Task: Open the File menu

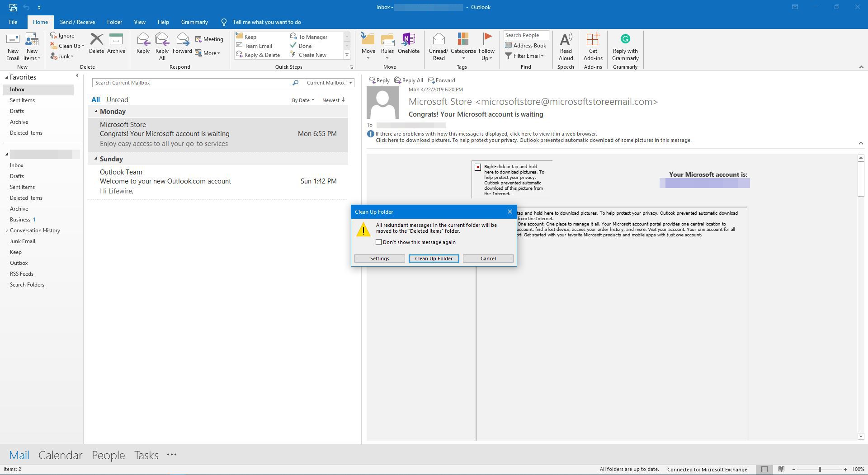Action: [x=13, y=22]
